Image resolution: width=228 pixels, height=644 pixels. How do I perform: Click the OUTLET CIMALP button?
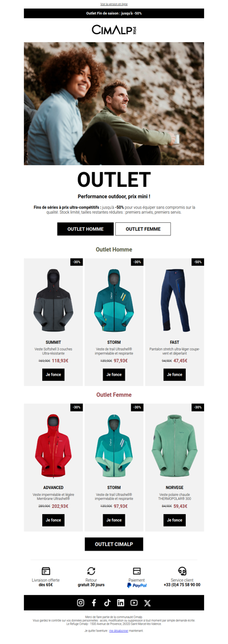(x=114, y=544)
